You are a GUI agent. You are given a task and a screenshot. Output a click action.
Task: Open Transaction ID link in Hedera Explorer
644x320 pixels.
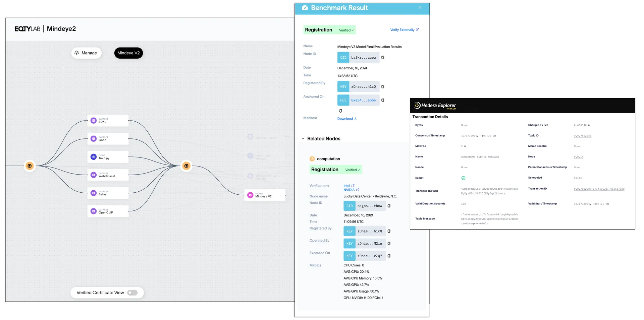(x=599, y=189)
